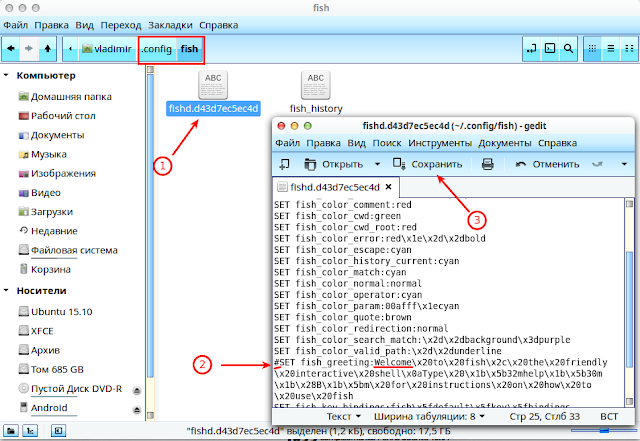
Task: Switch to list view
Action: click(x=611, y=49)
